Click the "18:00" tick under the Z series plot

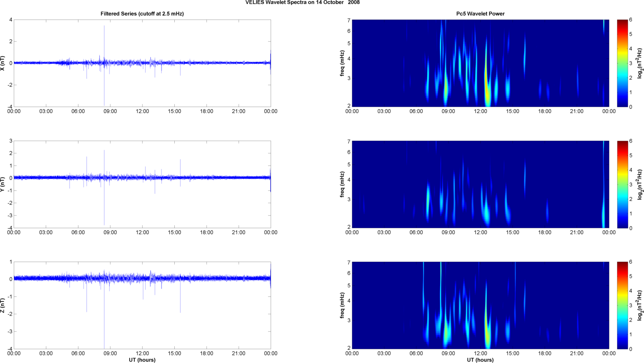coord(207,354)
